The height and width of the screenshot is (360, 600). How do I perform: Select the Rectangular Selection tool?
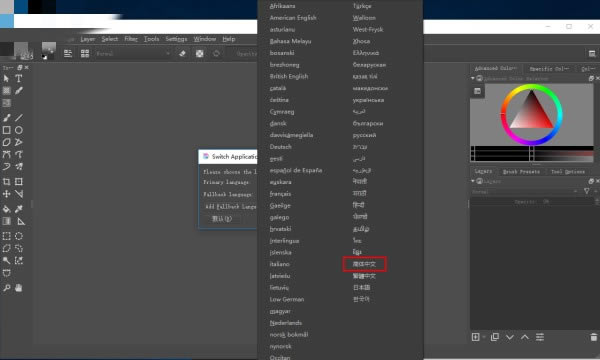[x=7, y=236]
